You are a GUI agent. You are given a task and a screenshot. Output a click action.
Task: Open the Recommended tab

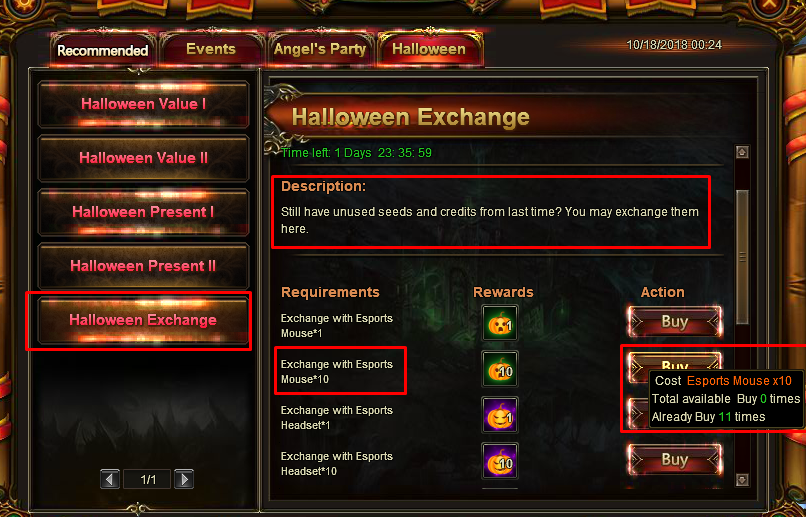pyautogui.click(x=103, y=50)
